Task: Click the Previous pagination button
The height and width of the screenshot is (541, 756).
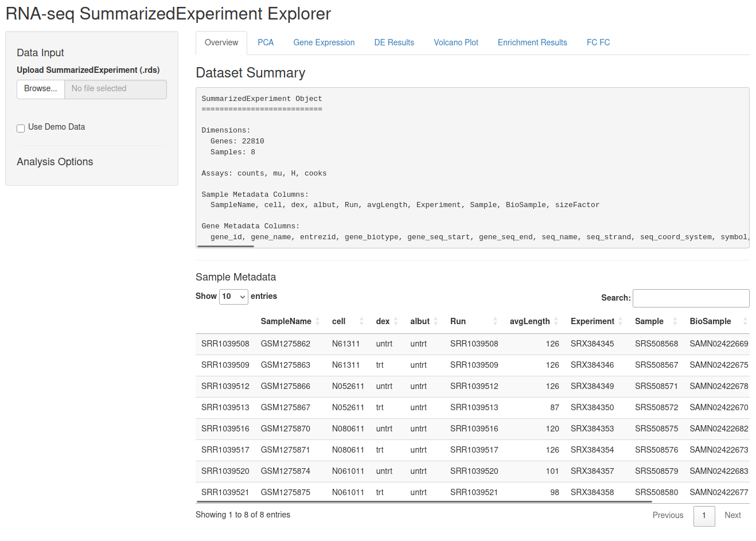Action: pyautogui.click(x=668, y=515)
